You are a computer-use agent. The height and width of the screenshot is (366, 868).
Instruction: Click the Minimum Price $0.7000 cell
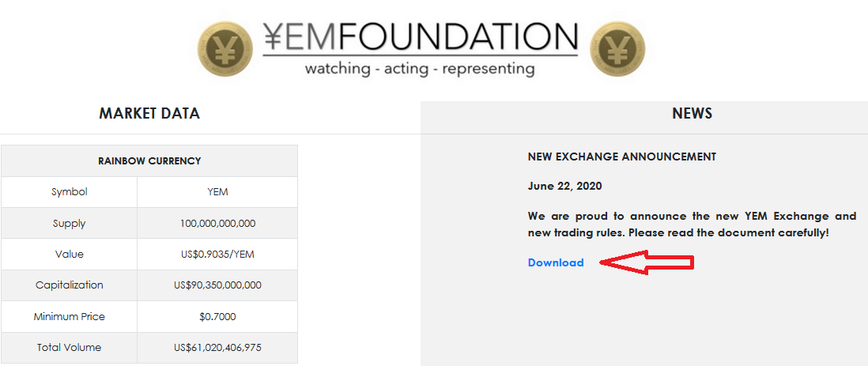pos(217,316)
